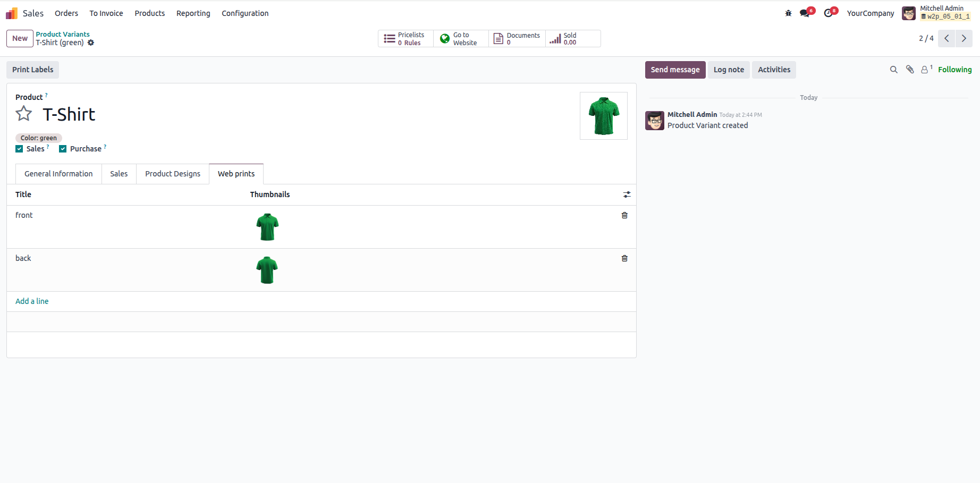Open YourCompany company switcher
Viewport: 980px width, 483px height.
(871, 13)
